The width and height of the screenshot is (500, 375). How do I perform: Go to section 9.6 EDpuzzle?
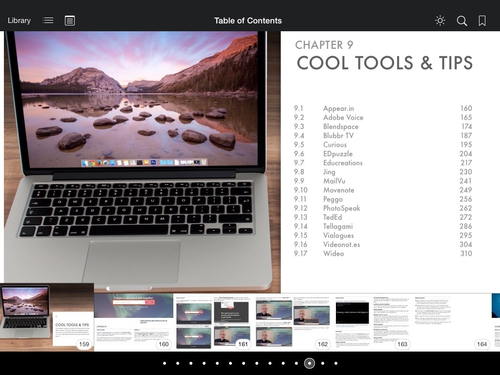[383, 154]
